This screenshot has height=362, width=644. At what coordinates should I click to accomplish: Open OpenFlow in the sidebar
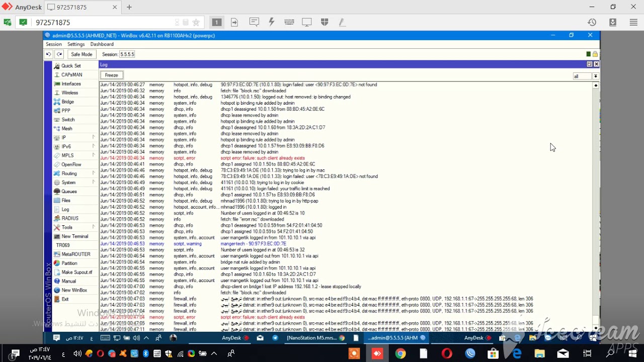point(71,164)
